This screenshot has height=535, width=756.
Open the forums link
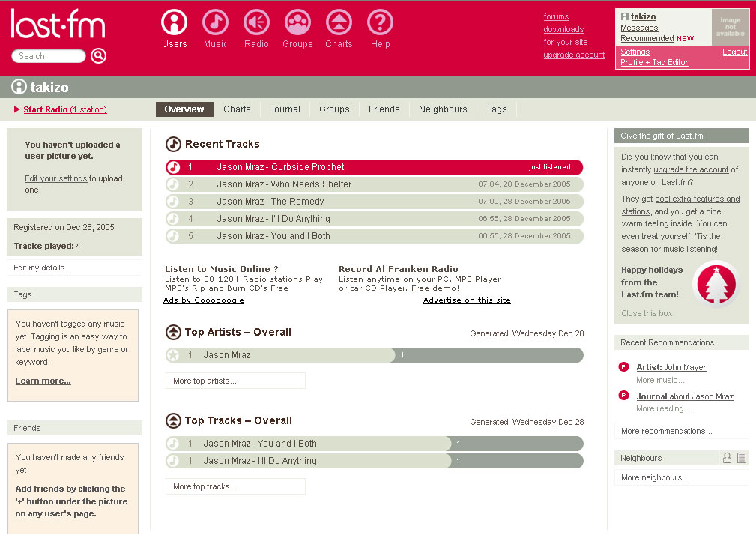[x=556, y=17]
